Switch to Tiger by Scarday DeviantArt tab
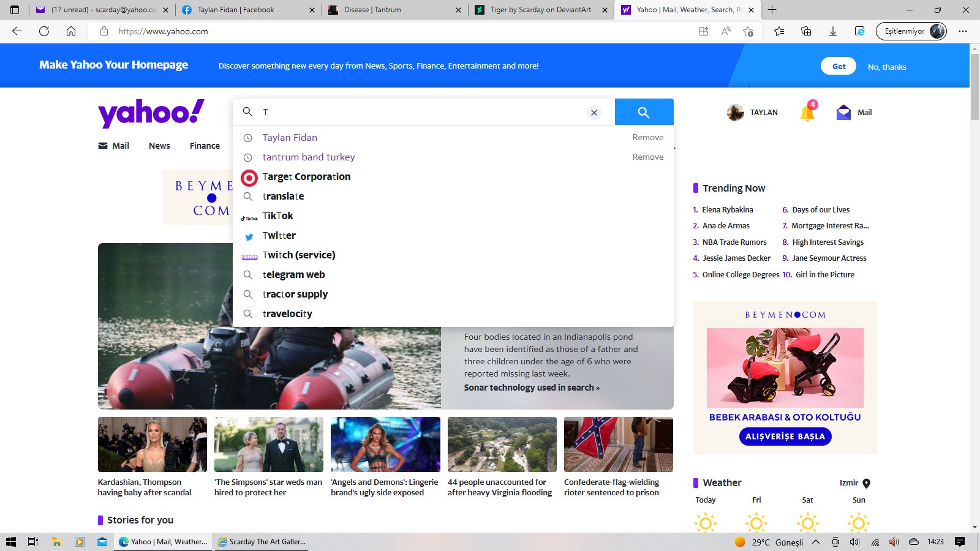This screenshot has width=980, height=551. (x=541, y=10)
